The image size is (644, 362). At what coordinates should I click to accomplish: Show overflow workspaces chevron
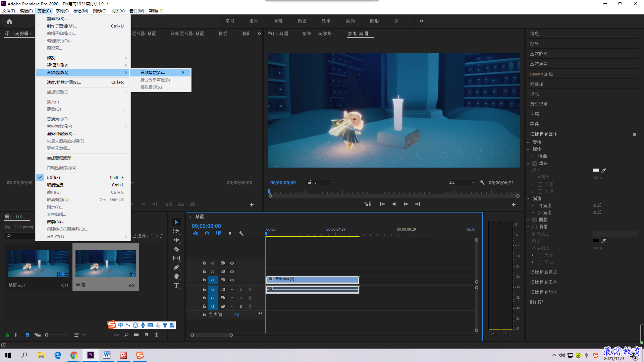pyautogui.click(x=422, y=21)
